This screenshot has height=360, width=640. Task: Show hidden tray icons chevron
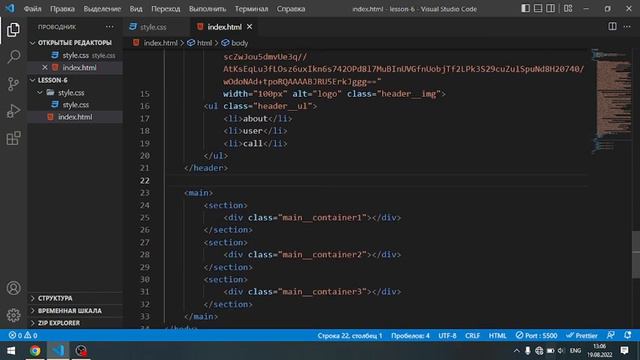[x=516, y=351]
